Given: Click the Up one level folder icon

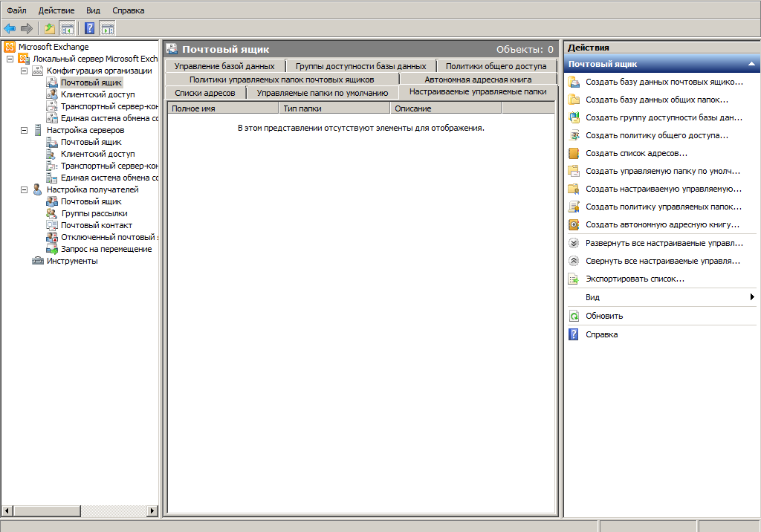Looking at the screenshot, I should (50, 29).
